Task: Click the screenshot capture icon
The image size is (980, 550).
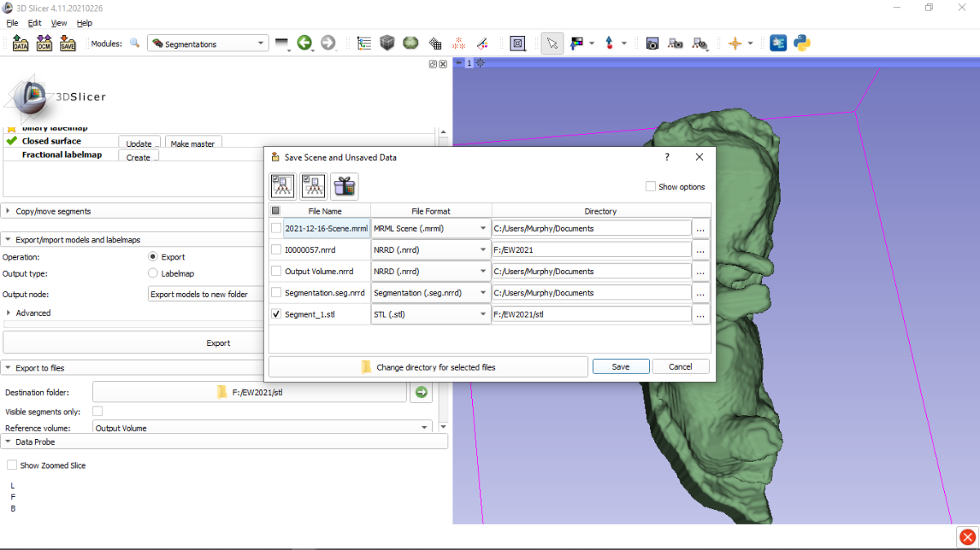Action: click(x=652, y=42)
